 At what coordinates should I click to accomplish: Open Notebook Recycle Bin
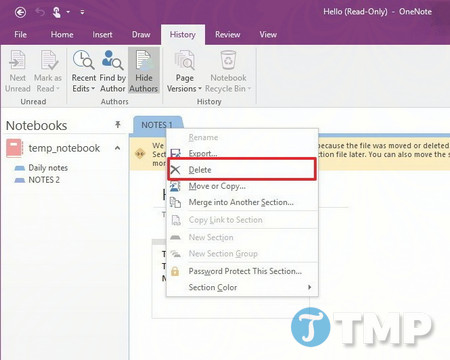[x=228, y=71]
